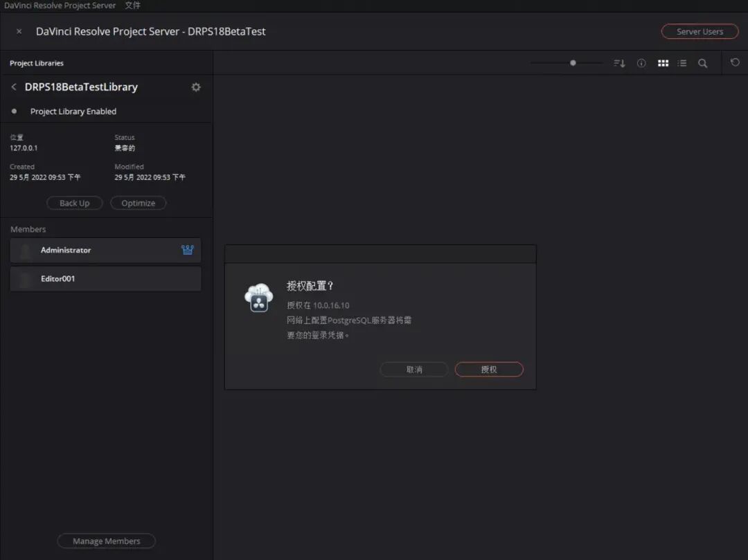The image size is (748, 560).
Task: Click the Status value 兼容的
Action: [x=125, y=147]
